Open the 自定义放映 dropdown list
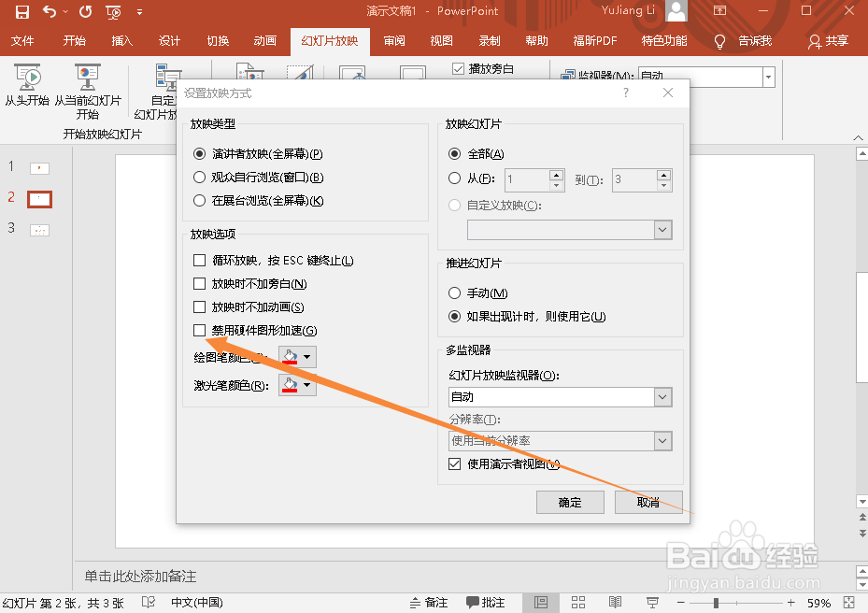Viewport: 868px width, 613px height. tap(662, 230)
